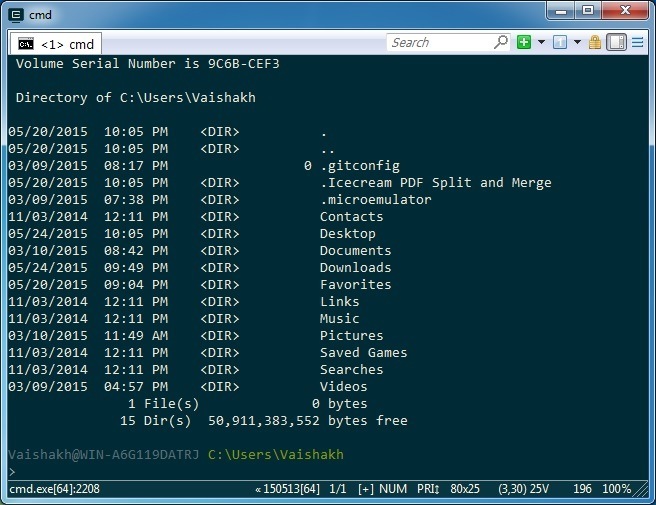This screenshot has height=505, width=656.
Task: Click the cmd icon in the title bar
Action: [x=15, y=13]
